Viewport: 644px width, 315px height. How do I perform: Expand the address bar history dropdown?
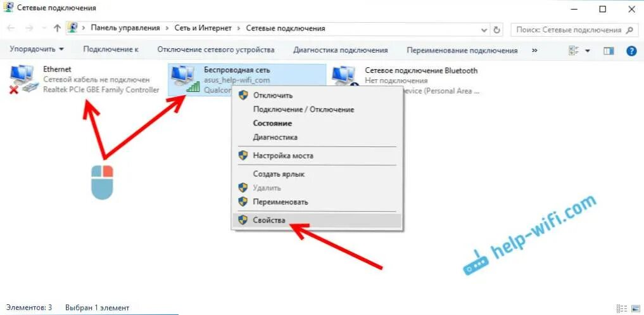(484, 29)
